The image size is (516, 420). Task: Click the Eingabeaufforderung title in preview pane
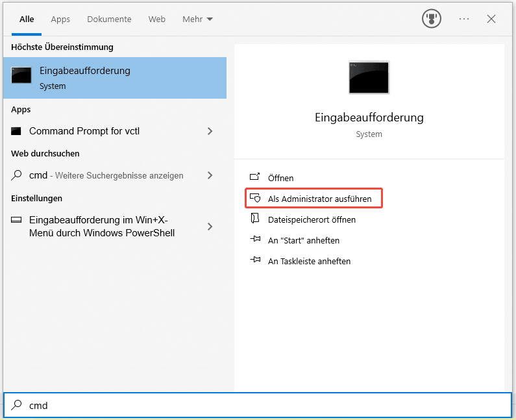[369, 117]
